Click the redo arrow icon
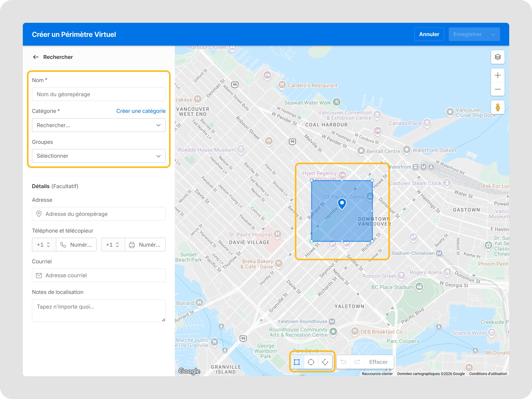The image size is (532, 399). tap(357, 362)
